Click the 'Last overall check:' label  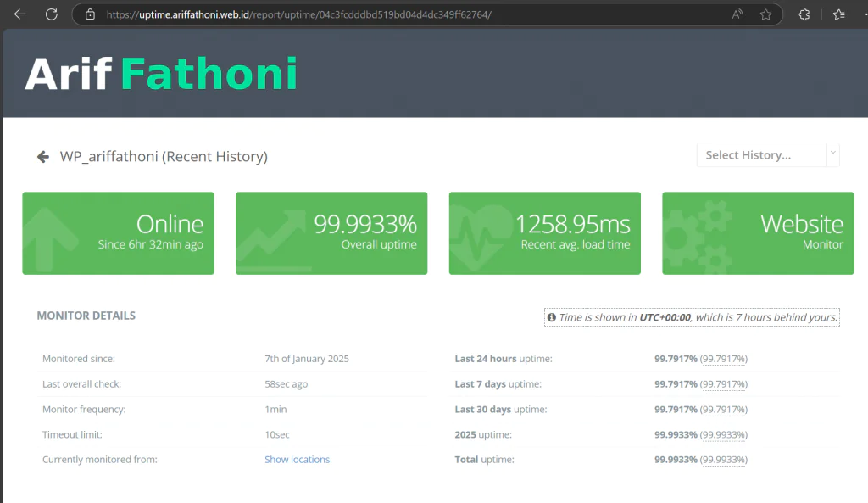click(82, 384)
